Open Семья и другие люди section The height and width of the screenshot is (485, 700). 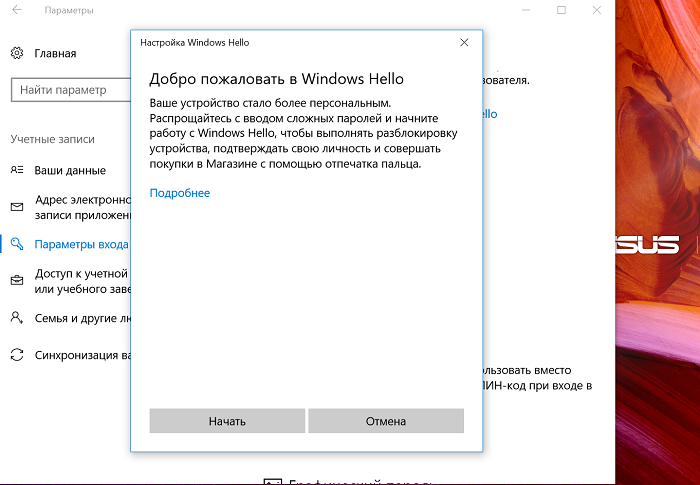82,318
